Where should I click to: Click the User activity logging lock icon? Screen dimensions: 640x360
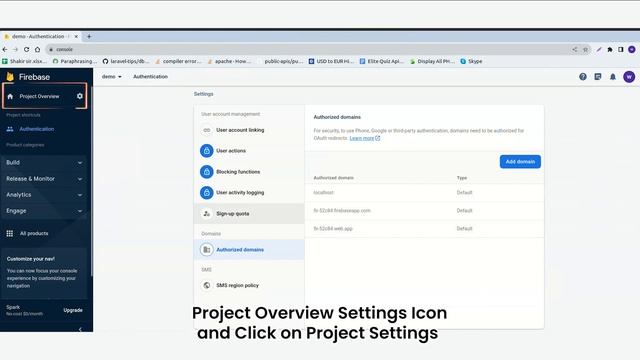pyautogui.click(x=207, y=193)
